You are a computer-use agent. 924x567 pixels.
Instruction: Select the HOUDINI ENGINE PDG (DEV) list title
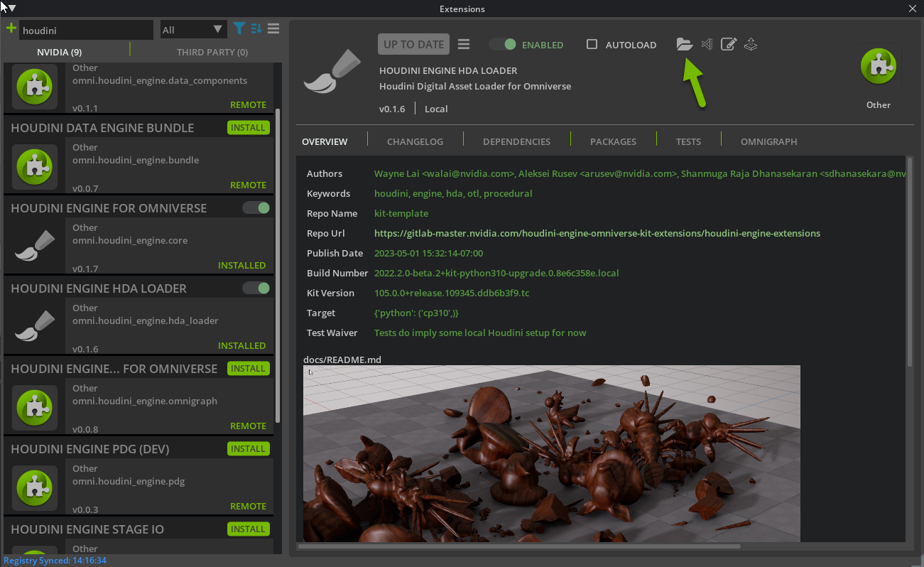point(90,449)
